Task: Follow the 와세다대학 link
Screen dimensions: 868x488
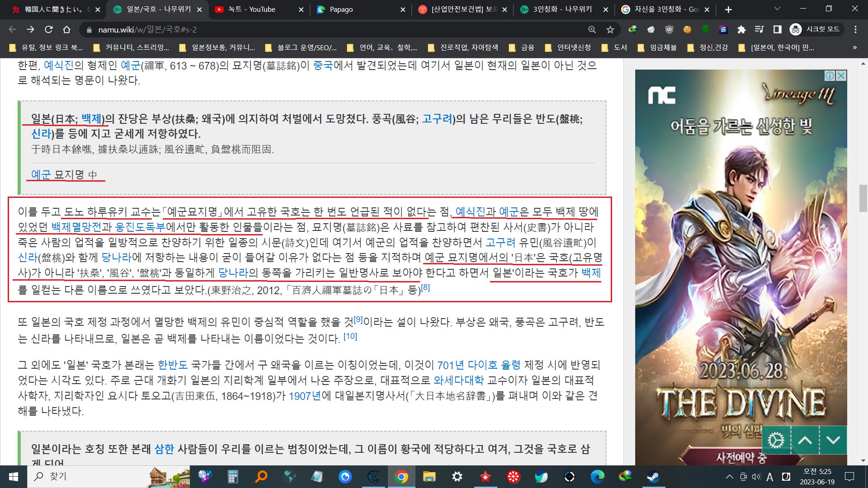Action: click(458, 380)
